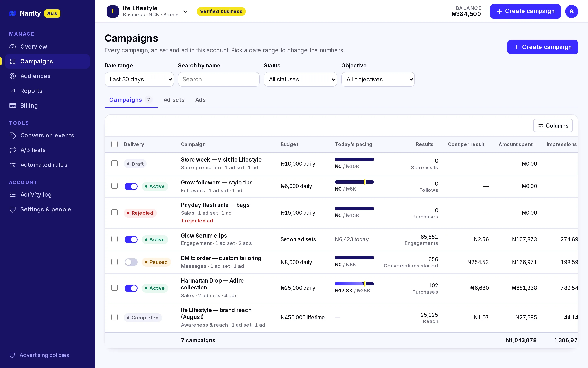
Task: Sort by Amount spent column header
Action: (x=516, y=144)
